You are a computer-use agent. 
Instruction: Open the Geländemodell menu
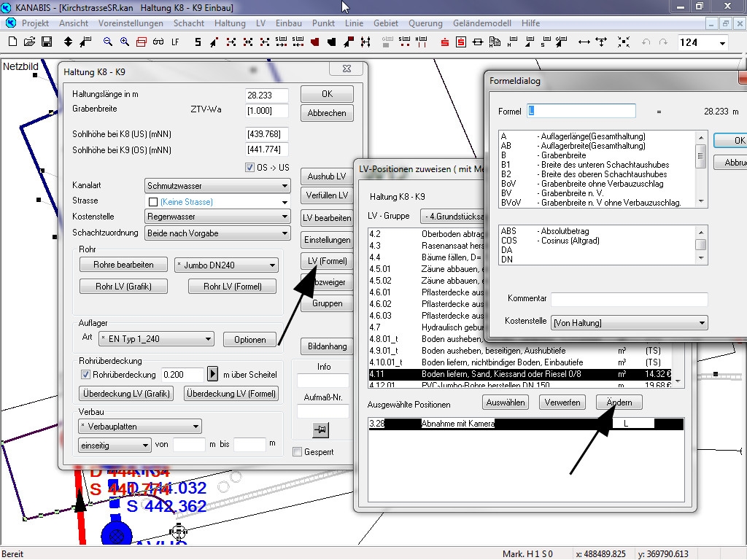click(480, 23)
